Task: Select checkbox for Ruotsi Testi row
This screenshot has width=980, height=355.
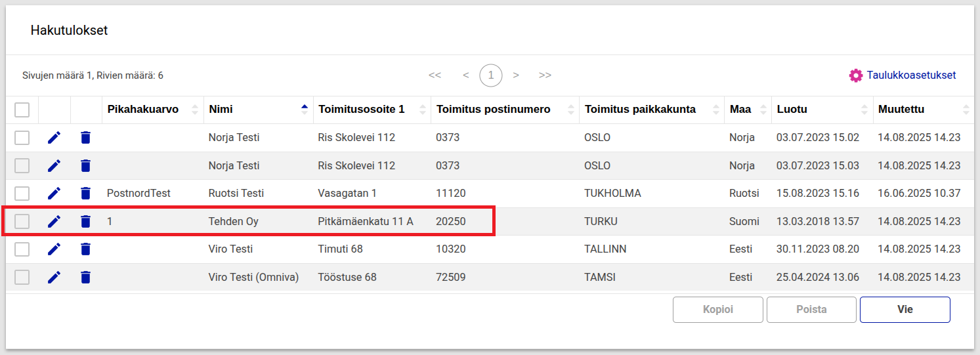Action: click(22, 194)
